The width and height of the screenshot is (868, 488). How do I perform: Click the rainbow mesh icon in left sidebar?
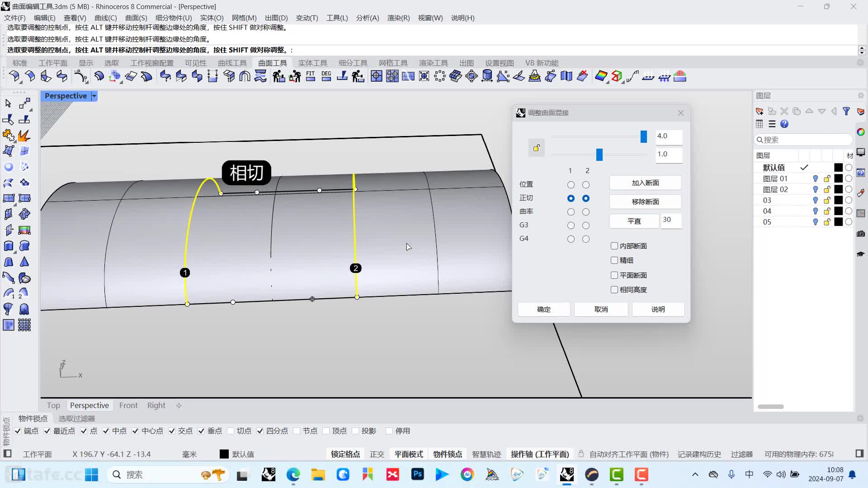(24, 230)
